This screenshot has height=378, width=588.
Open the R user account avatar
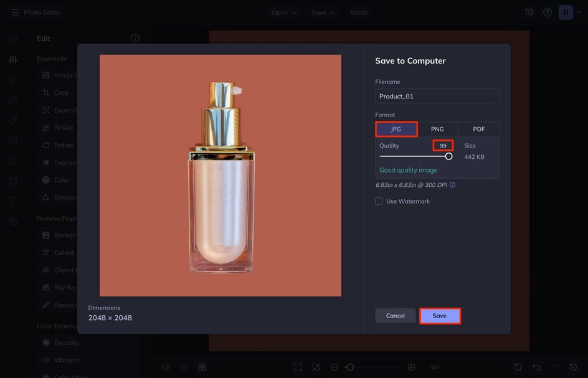click(x=566, y=12)
